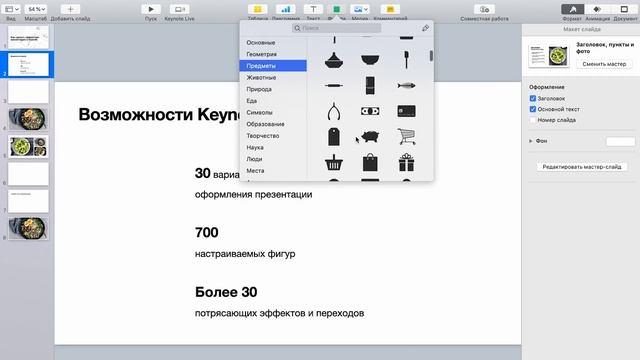
Task: Click the Chart (Диаграмма) toolbar icon
Action: (285, 9)
